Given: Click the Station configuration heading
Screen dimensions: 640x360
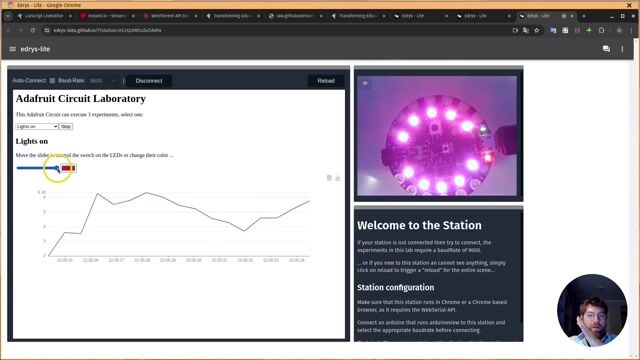Looking at the screenshot, I should [x=396, y=287].
